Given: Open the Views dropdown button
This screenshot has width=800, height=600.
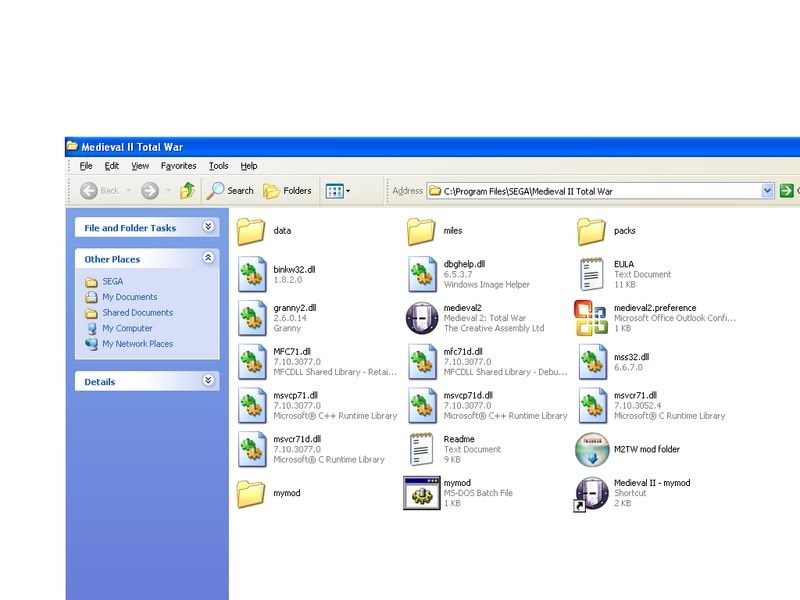Looking at the screenshot, I should 337,191.
